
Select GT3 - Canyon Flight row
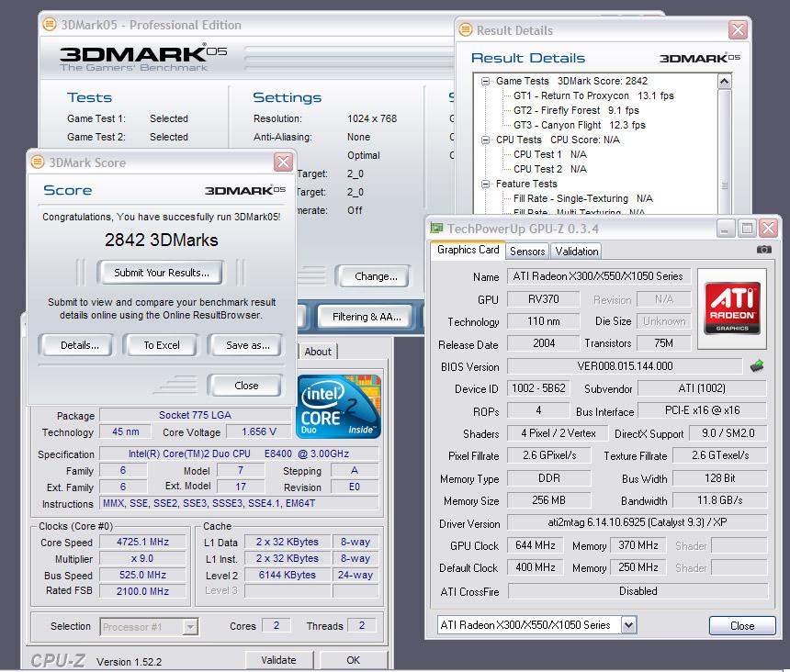click(x=579, y=125)
